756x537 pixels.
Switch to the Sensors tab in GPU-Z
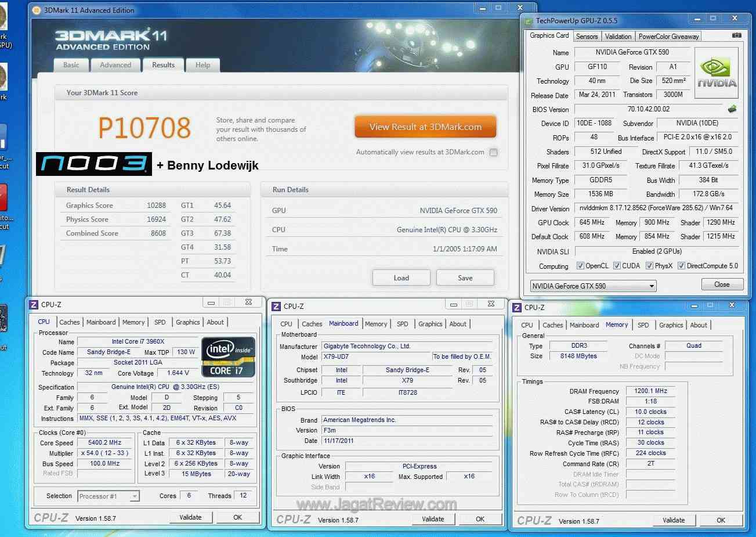point(587,36)
